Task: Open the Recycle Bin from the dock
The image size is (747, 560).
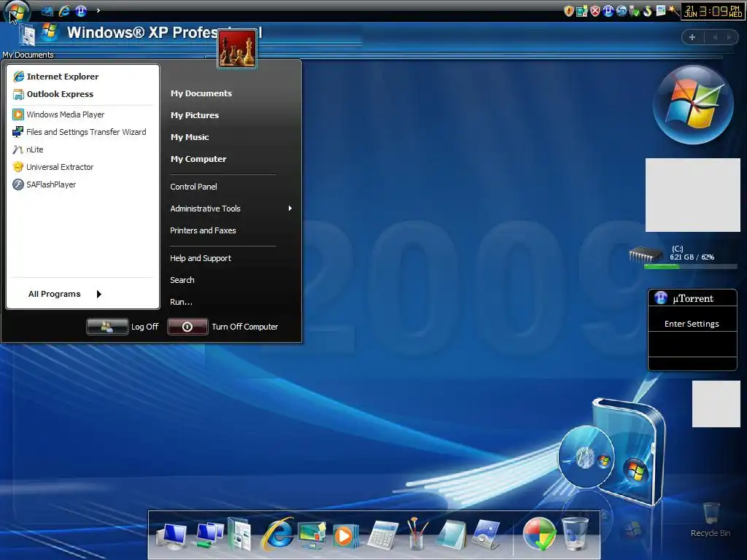Action: pyautogui.click(x=575, y=534)
